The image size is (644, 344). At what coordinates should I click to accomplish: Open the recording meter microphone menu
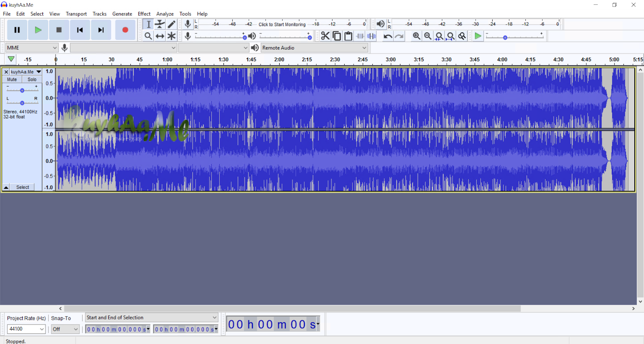point(188,24)
